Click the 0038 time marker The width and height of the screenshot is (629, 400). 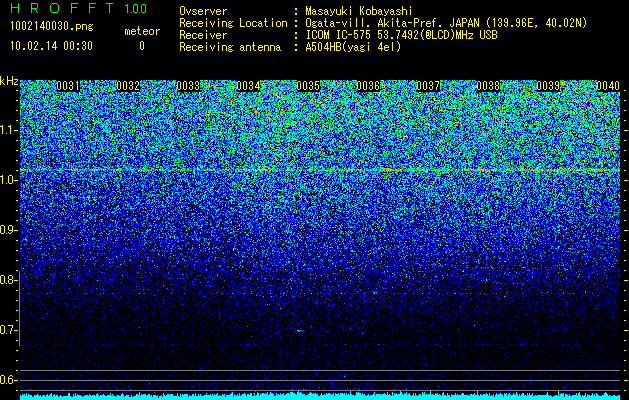488,86
